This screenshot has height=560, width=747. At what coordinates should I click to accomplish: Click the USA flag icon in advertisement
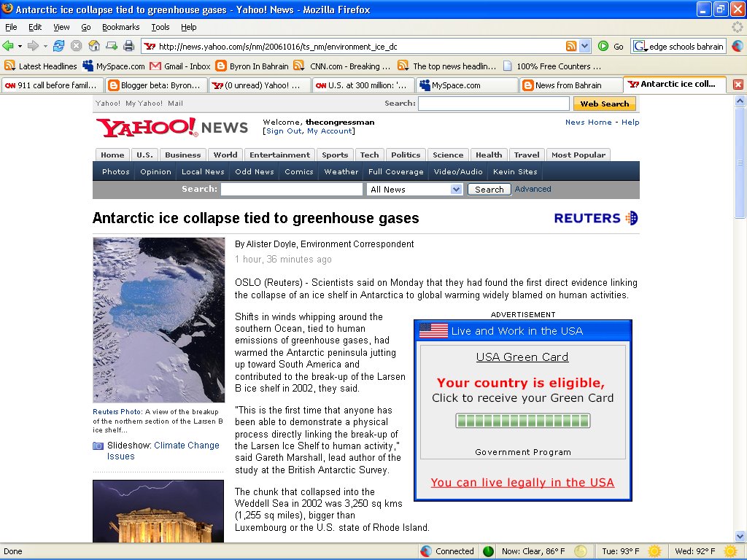point(433,330)
